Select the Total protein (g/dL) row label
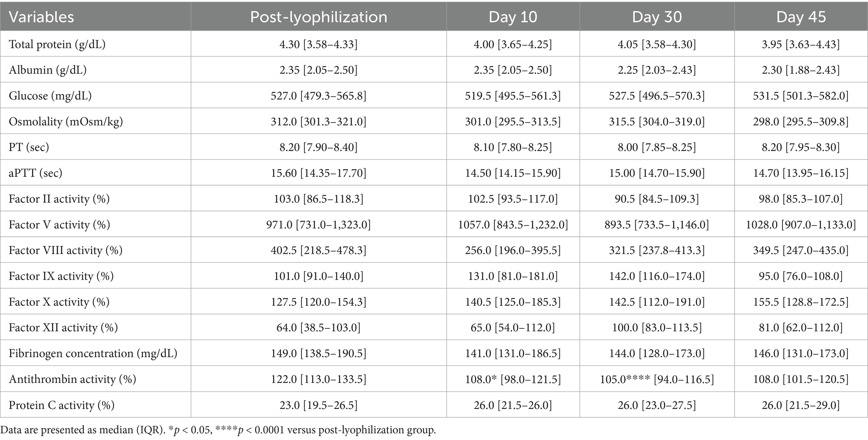The image size is (868, 440). [57, 44]
